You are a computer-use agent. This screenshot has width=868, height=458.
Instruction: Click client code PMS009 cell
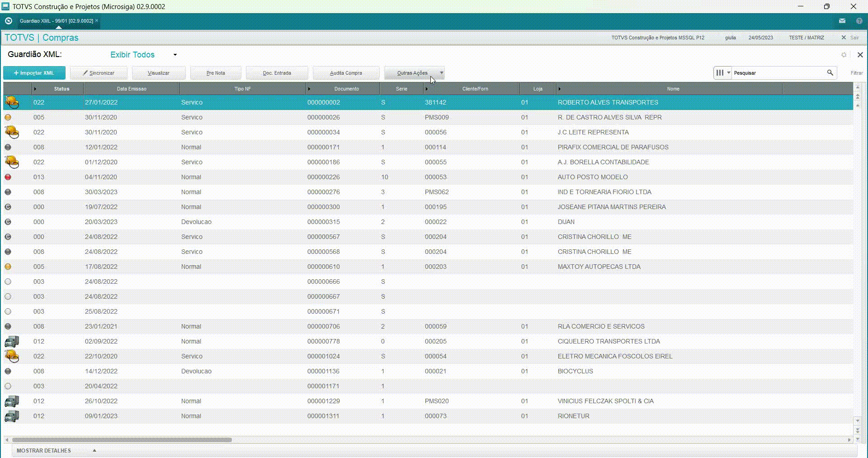click(x=437, y=117)
